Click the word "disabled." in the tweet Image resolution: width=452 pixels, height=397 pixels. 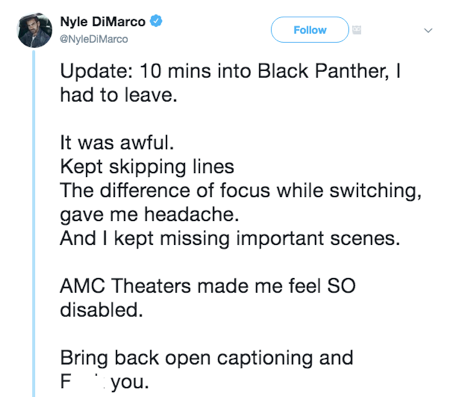pos(101,310)
